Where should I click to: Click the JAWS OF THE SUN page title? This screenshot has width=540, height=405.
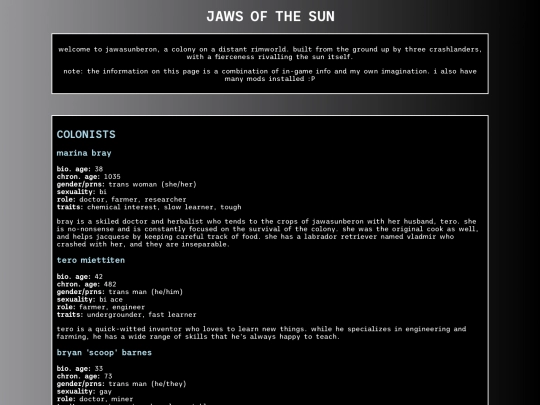point(270,16)
